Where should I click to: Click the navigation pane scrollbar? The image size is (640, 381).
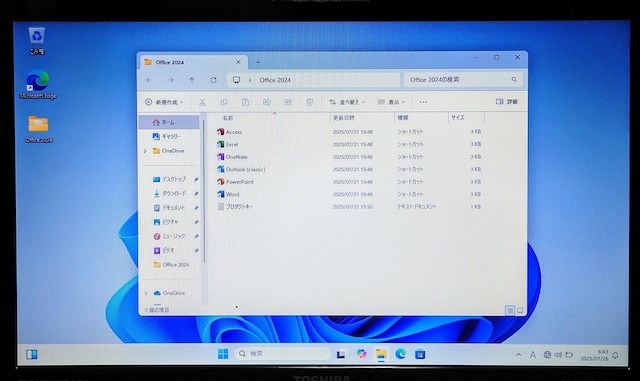[x=204, y=192]
